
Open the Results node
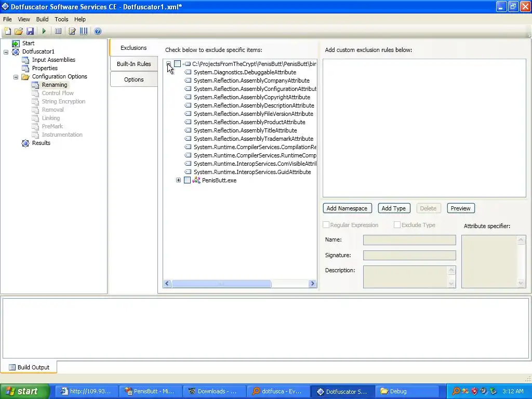click(x=41, y=143)
